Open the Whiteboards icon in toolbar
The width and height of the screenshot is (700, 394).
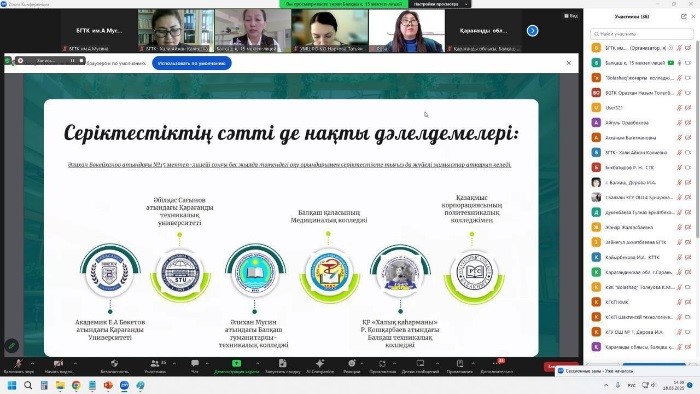pyautogui.click(x=420, y=364)
